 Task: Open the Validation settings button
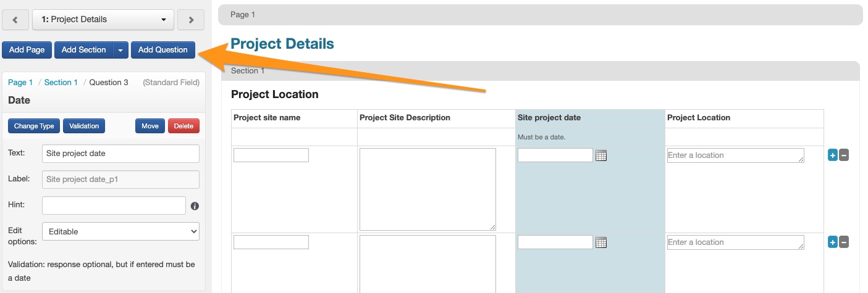tap(84, 126)
